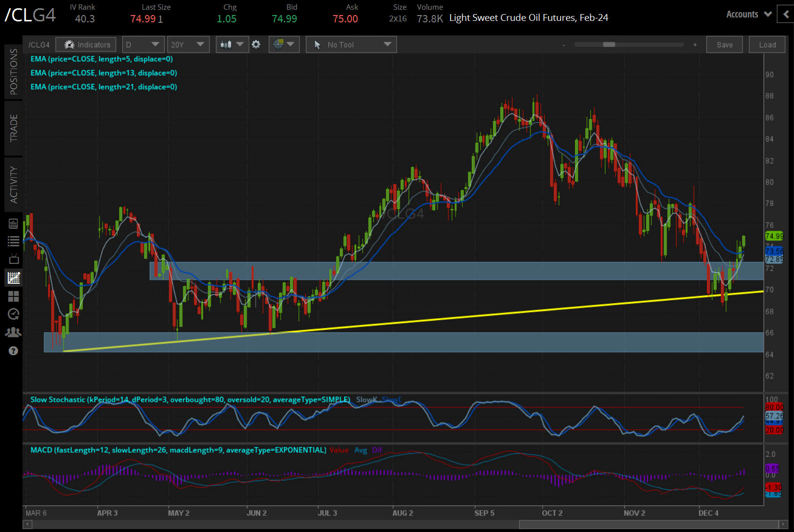
Task: Click the help question mark icon
Action: coord(14,351)
